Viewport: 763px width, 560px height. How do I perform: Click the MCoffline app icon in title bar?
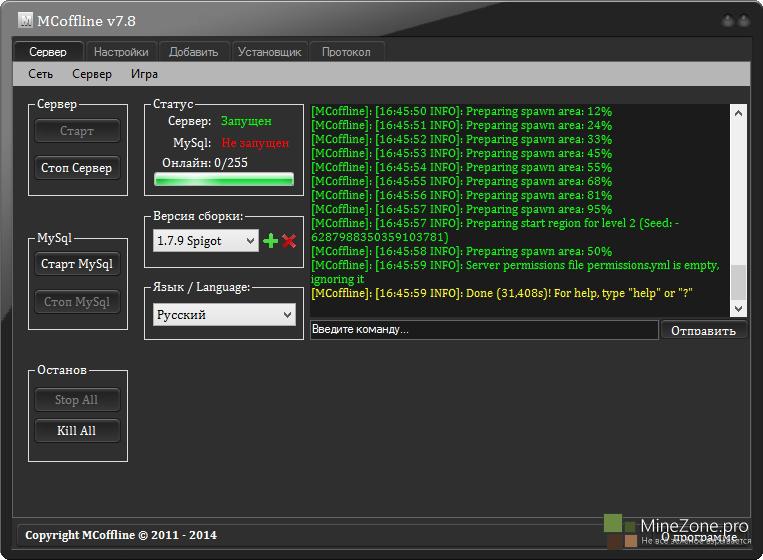11,19
